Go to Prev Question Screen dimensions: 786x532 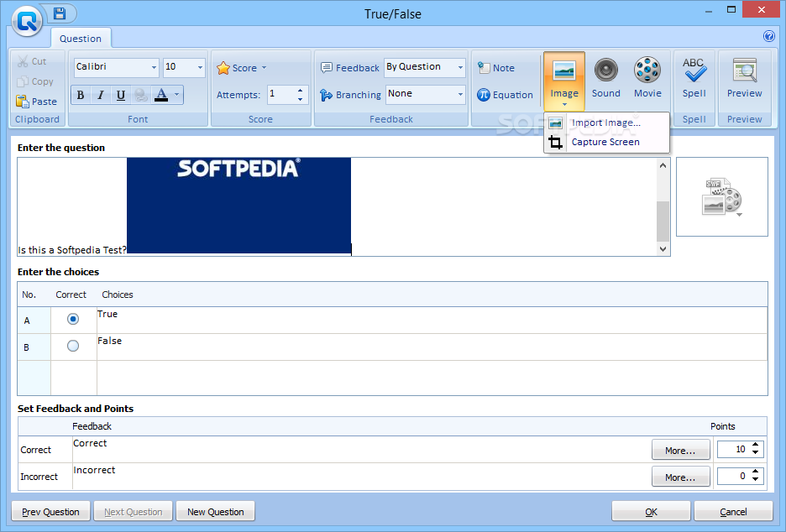[x=50, y=512]
